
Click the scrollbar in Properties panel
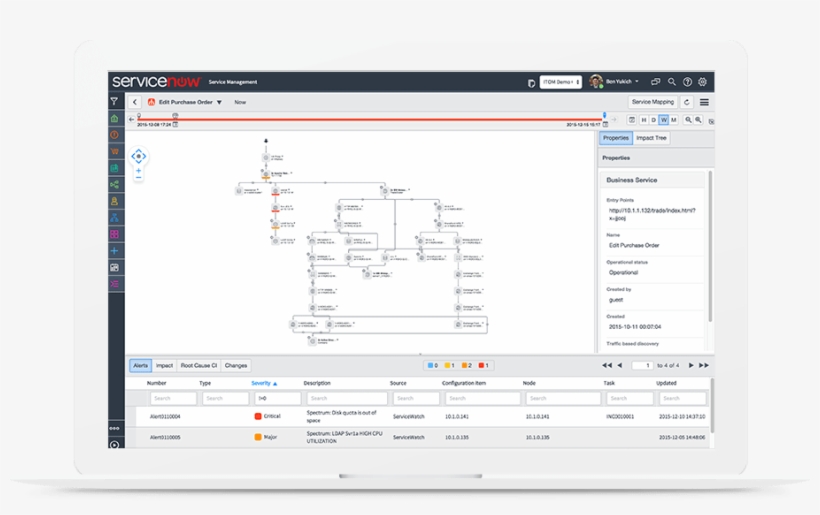click(710, 246)
